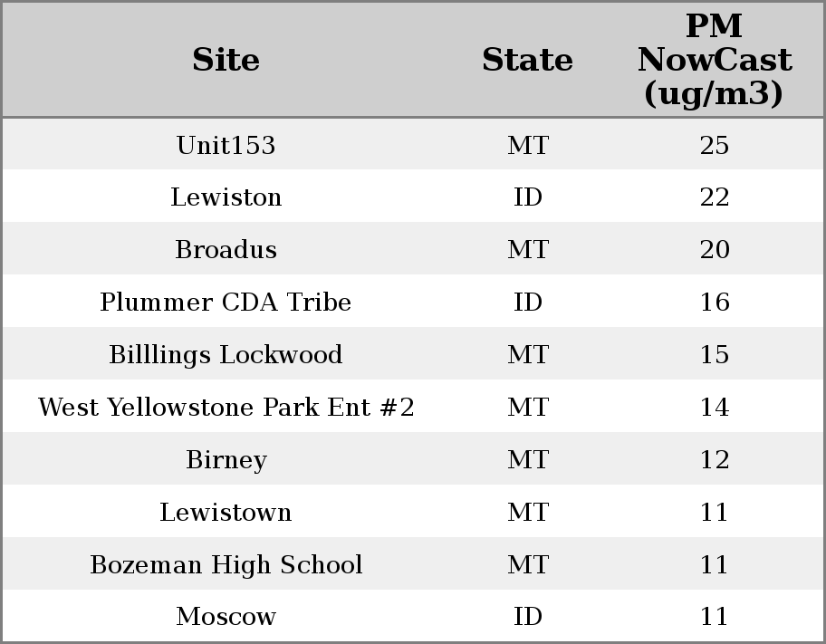Select the PM value 22 cell
826x644 pixels.
pyautogui.click(x=714, y=197)
